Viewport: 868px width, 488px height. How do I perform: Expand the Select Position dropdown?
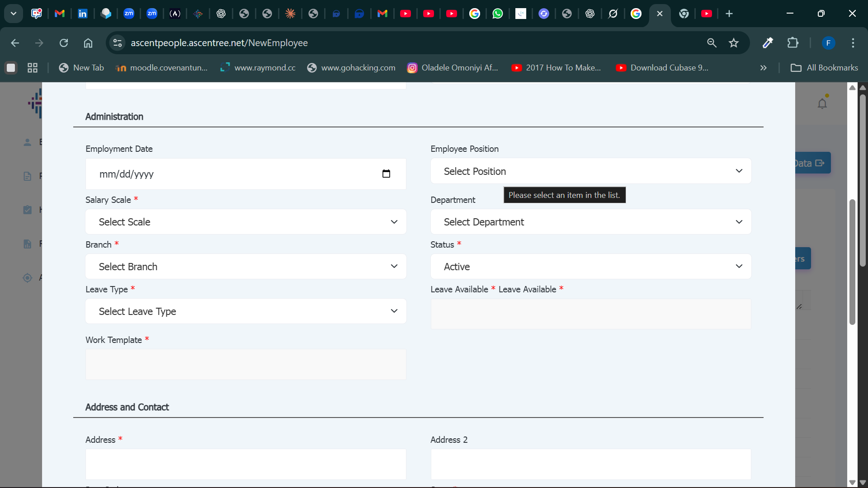tap(590, 171)
